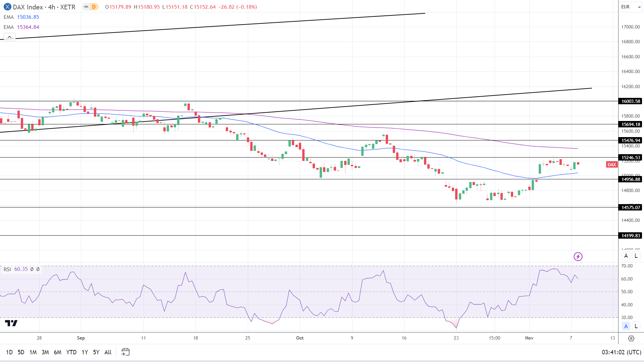The height and width of the screenshot is (362, 644).
Task: Click the DAX Index 4h XETR title
Action: click(44, 7)
